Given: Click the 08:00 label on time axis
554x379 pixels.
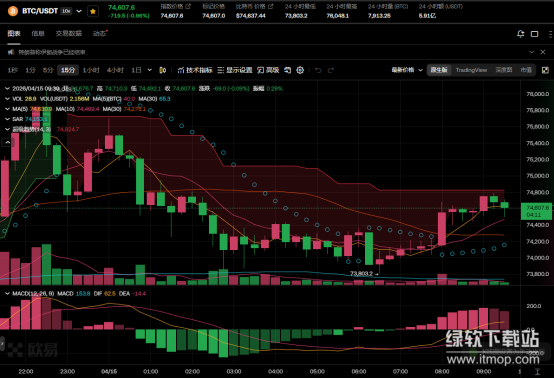Looking at the screenshot, I should tap(442, 372).
